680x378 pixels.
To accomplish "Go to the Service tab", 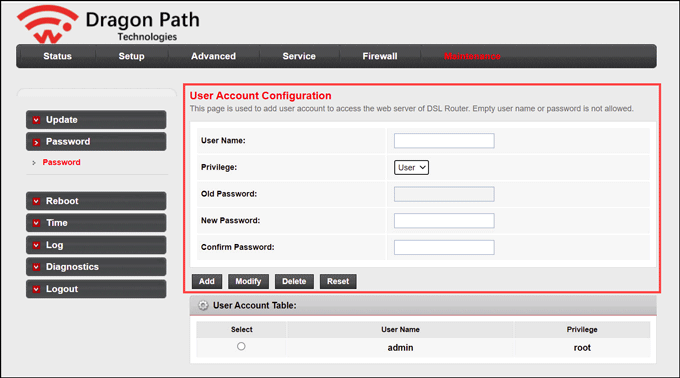I will coord(299,56).
